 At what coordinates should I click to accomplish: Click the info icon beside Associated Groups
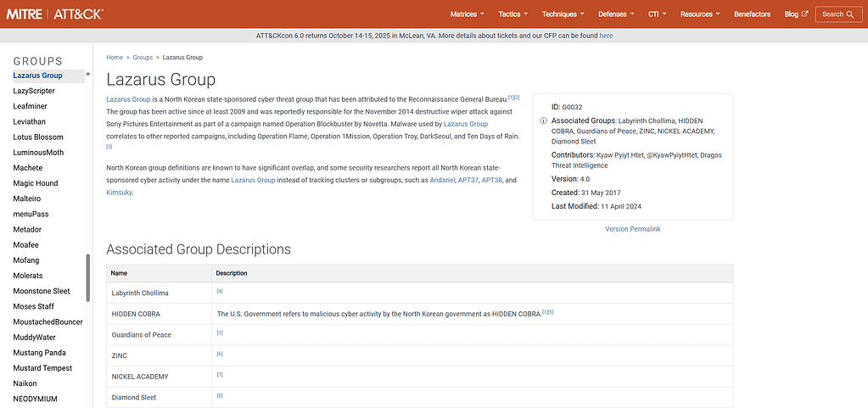(x=543, y=121)
